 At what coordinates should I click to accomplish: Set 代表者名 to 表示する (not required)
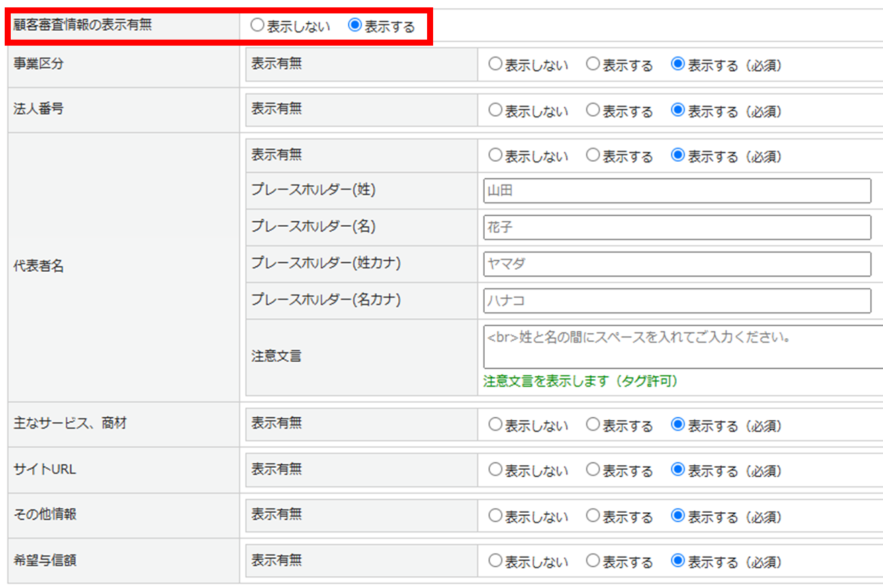[x=593, y=155]
